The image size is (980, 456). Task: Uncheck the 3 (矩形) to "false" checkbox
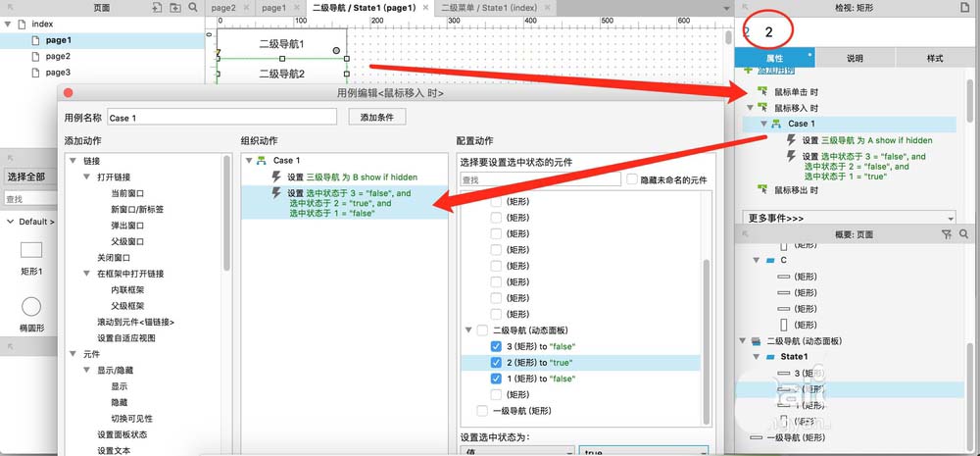pos(496,346)
